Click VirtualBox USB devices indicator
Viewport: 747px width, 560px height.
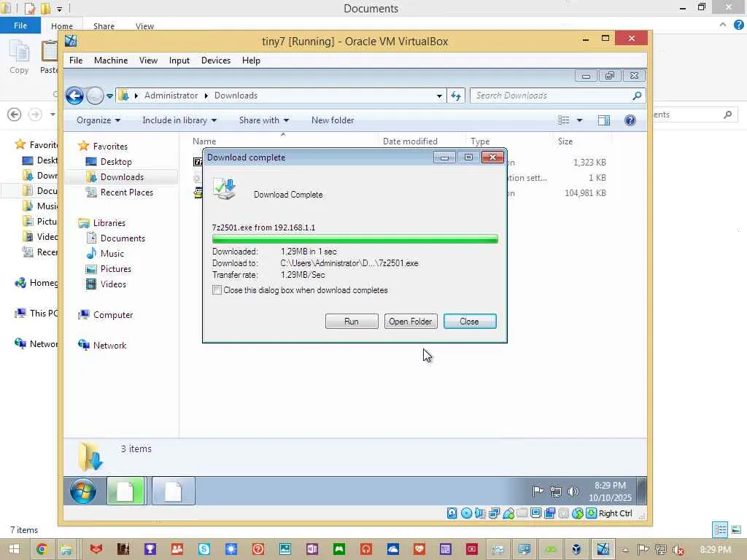coord(508,513)
